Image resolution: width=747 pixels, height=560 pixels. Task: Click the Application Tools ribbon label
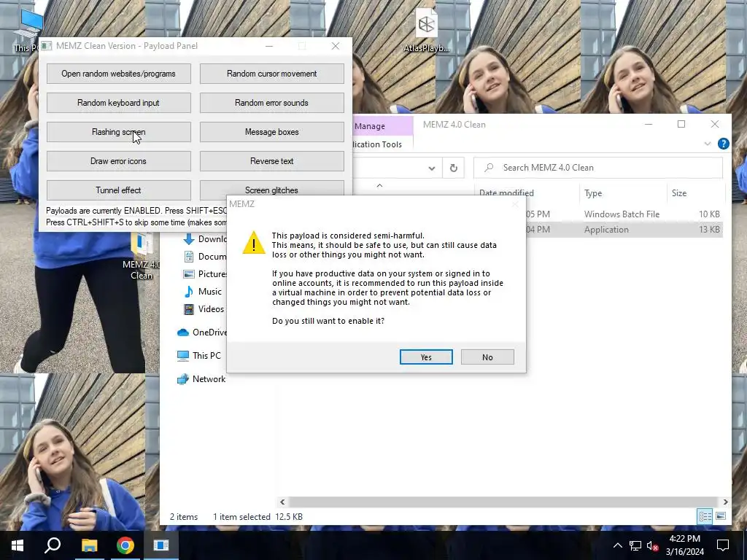(377, 144)
